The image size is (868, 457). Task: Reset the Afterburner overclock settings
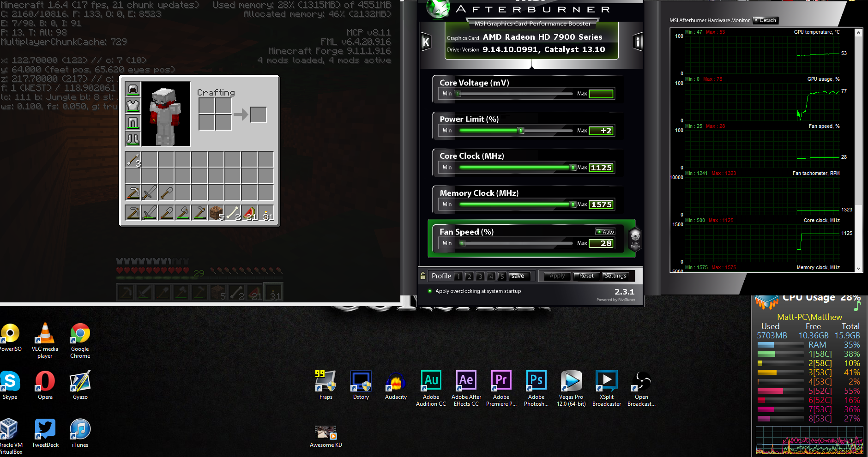tap(586, 276)
